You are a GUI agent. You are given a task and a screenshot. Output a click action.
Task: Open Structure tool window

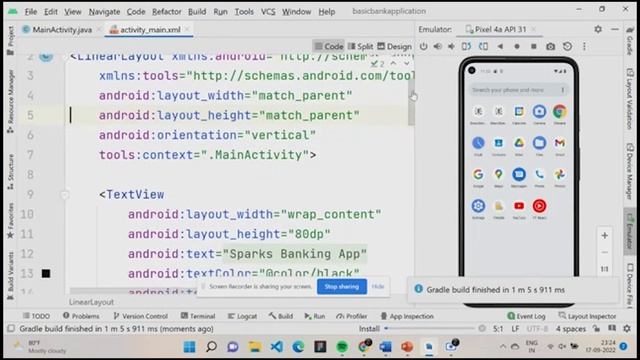click(x=11, y=172)
